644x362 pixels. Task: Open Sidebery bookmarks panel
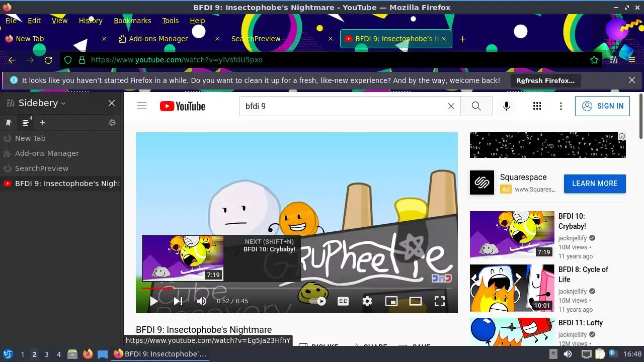[9, 123]
